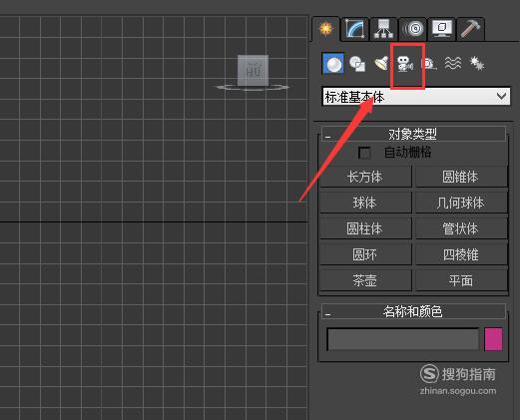This screenshot has height=420, width=520.
Task: Select the Systems category icon
Action: click(477, 64)
